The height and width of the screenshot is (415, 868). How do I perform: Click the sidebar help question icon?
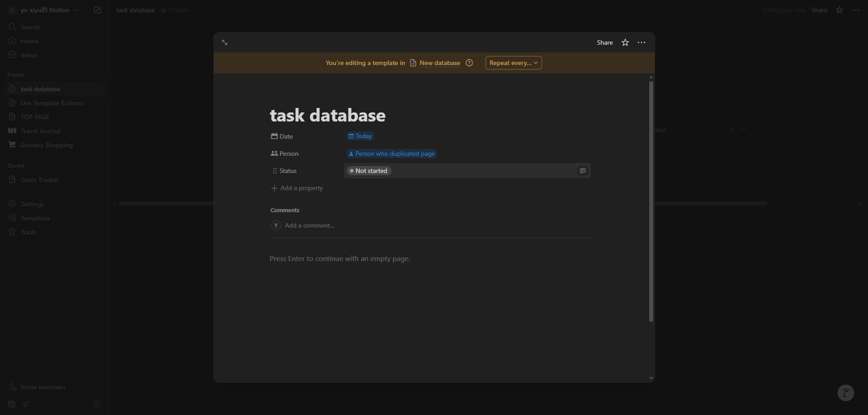tap(97, 404)
